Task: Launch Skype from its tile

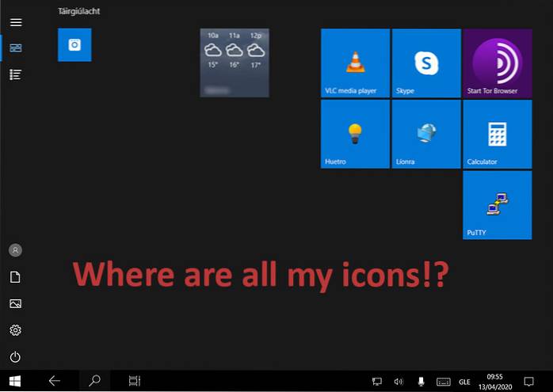Action: 425,63
